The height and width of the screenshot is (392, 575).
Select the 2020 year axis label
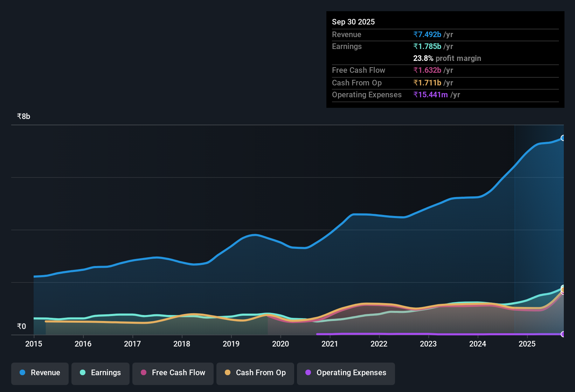280,344
